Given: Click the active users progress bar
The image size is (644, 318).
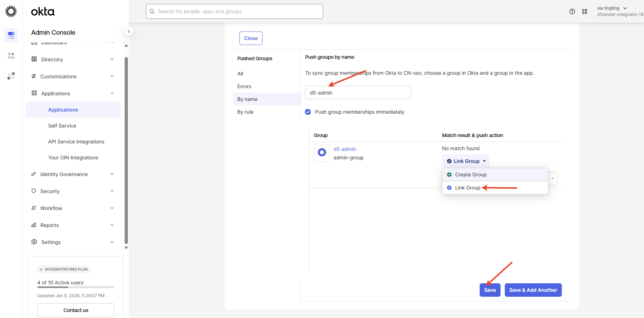Looking at the screenshot, I should pos(76,287).
